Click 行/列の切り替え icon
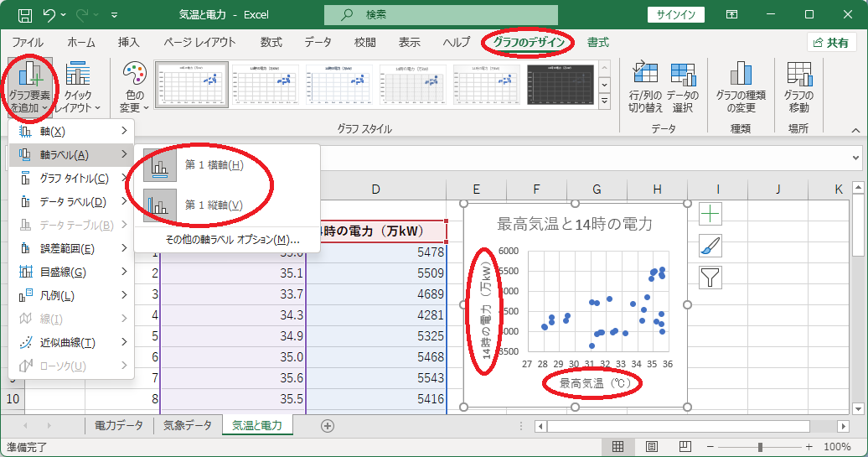The image size is (868, 457). 645,86
